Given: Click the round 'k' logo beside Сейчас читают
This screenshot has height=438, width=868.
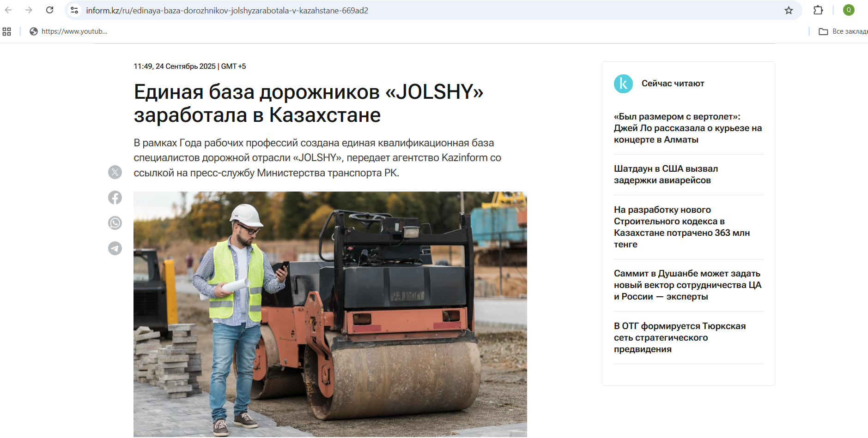Looking at the screenshot, I should click(x=623, y=84).
